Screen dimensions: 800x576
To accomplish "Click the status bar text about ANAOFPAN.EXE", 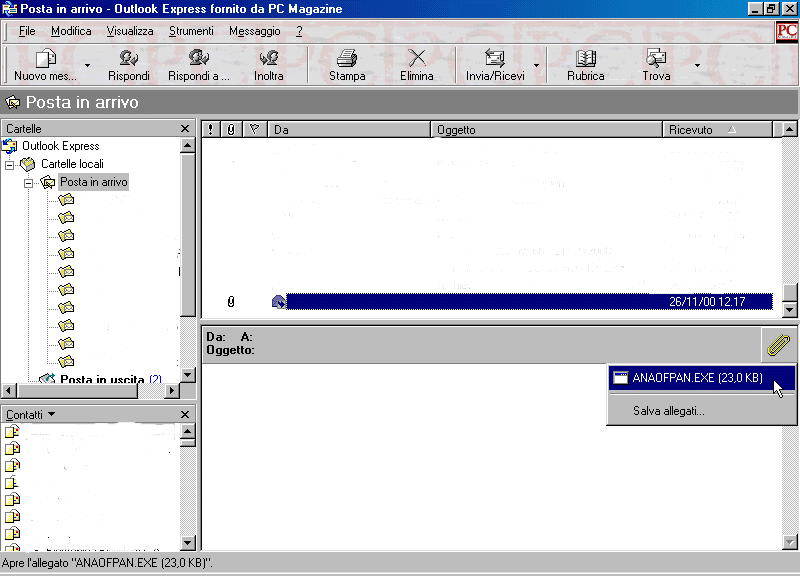I will (x=107, y=563).
